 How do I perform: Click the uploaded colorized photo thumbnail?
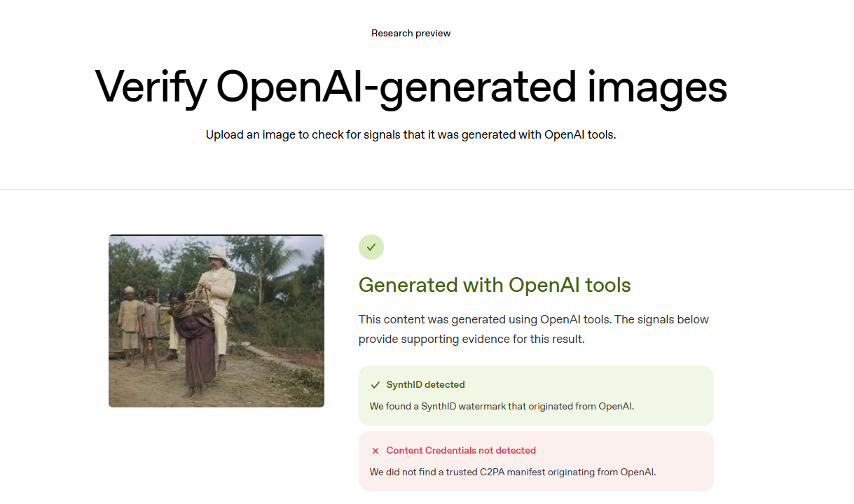[x=216, y=321]
